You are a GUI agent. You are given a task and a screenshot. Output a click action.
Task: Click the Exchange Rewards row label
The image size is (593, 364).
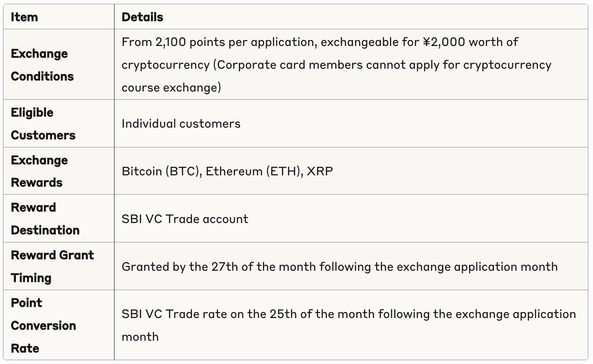(x=39, y=171)
